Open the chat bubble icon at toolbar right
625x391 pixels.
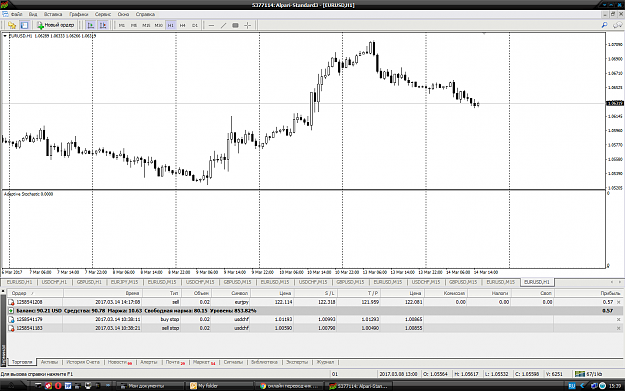(x=617, y=25)
